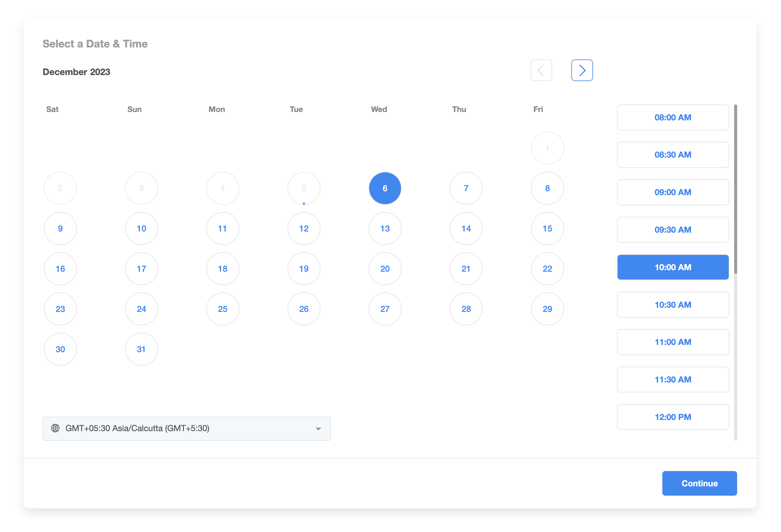Switch selected date to December 7
This screenshot has height=532, width=781.
point(466,189)
